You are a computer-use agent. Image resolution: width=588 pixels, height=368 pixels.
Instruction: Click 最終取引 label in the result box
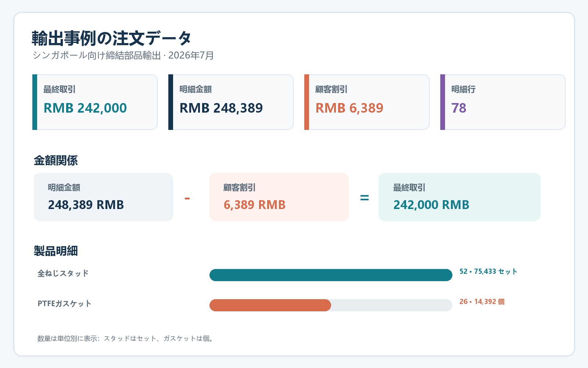(x=409, y=188)
